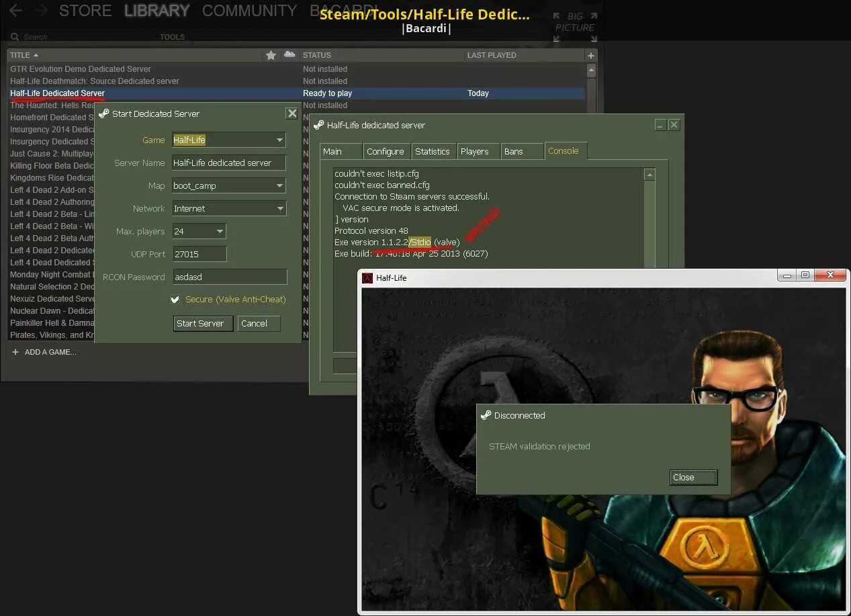Open the Players tab

478,151
